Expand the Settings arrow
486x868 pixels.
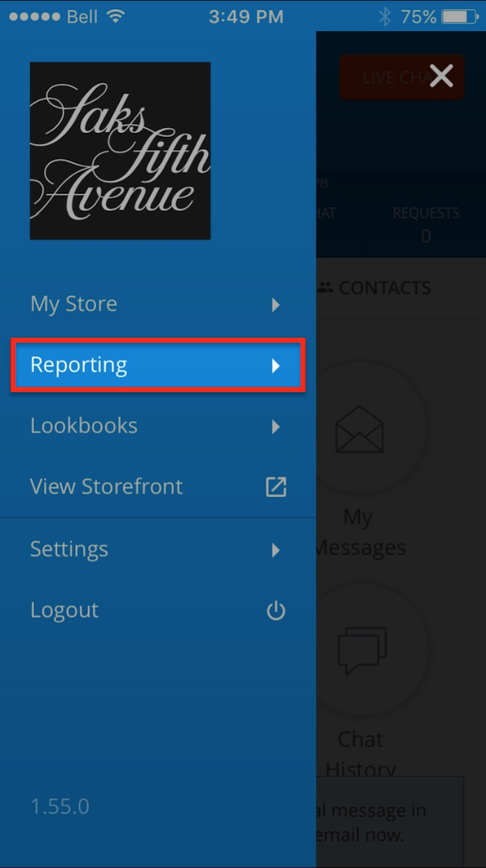click(276, 550)
